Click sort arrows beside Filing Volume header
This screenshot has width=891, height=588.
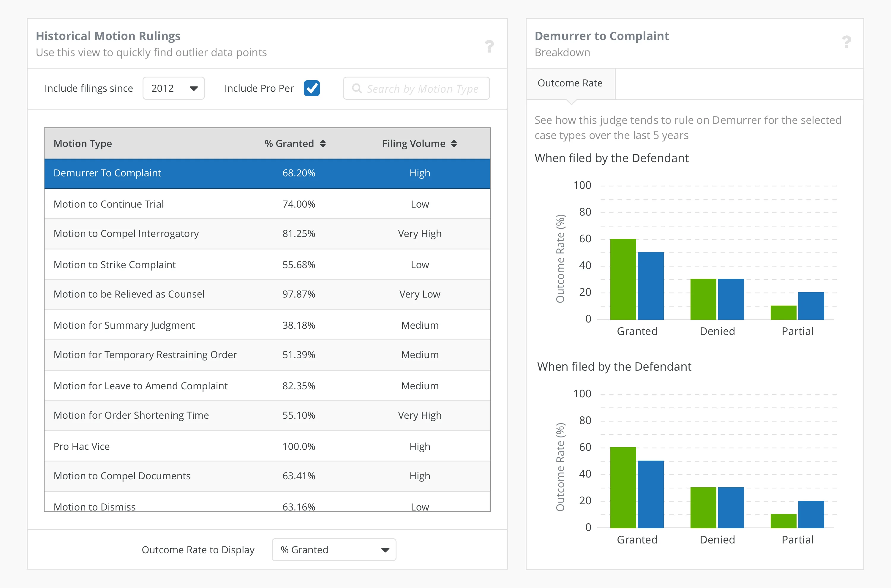click(454, 144)
